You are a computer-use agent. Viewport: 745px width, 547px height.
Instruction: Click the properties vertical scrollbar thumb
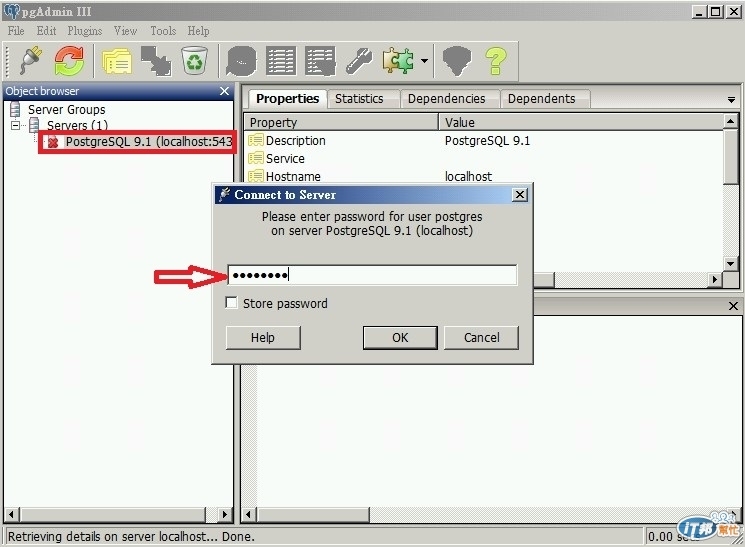point(731,156)
